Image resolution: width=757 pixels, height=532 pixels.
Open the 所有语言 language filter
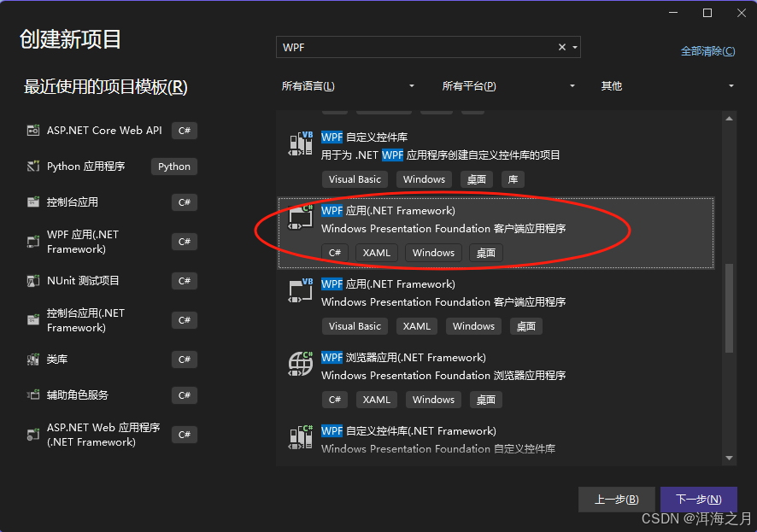tap(348, 86)
